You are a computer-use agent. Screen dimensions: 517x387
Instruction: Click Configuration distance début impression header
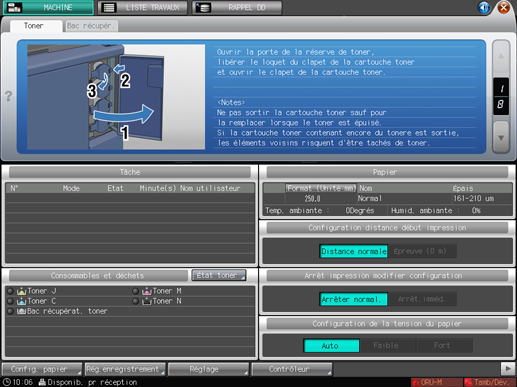pyautogui.click(x=387, y=228)
